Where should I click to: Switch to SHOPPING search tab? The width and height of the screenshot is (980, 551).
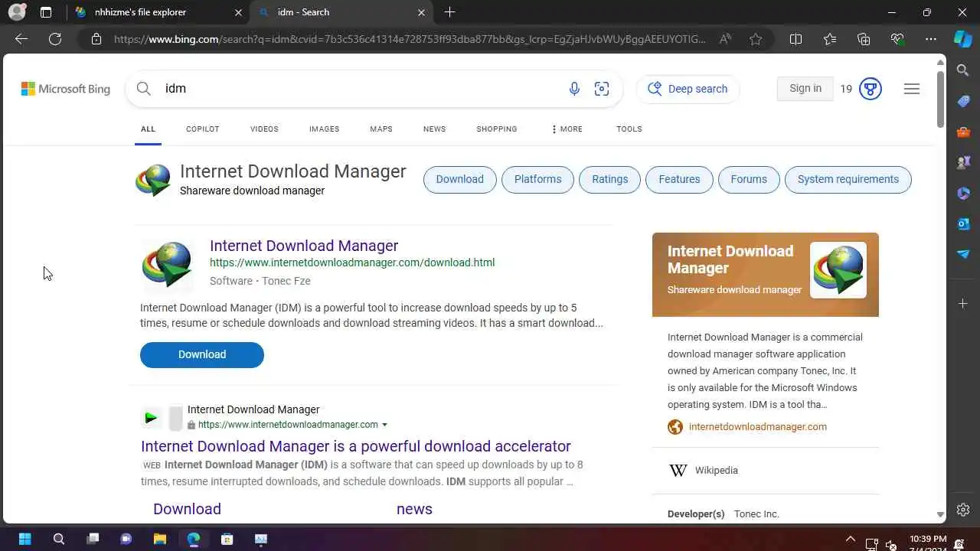(497, 129)
